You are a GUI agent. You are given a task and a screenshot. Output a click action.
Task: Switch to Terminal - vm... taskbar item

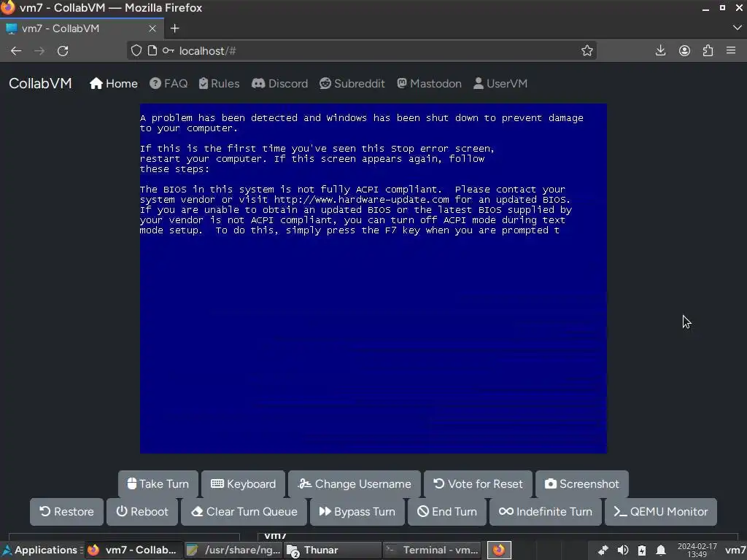[x=432, y=550]
